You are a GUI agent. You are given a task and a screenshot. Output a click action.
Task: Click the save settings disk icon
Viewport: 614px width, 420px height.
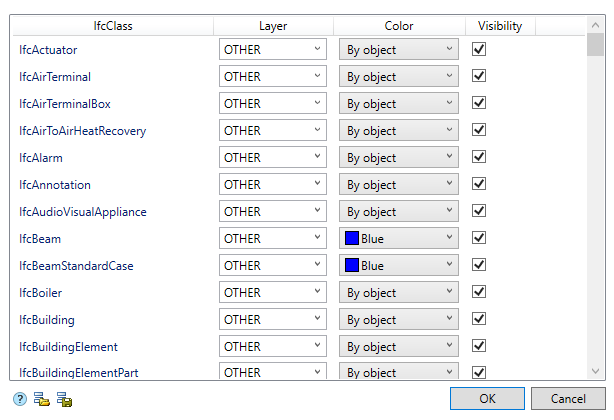pyautogui.click(x=64, y=399)
